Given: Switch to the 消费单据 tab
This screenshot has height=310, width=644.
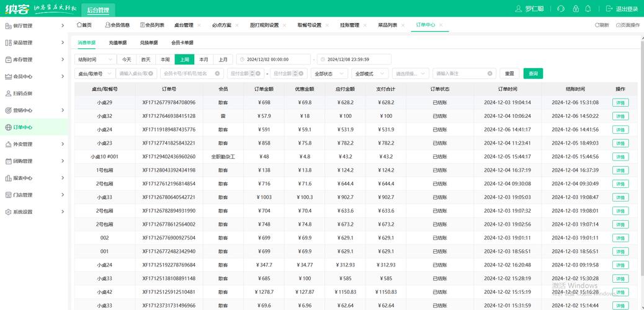Looking at the screenshot, I should (x=87, y=42).
